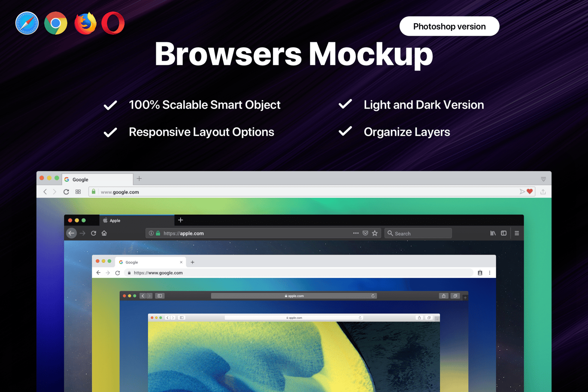
Task: Reload the page in the Opera window
Action: pos(66,192)
